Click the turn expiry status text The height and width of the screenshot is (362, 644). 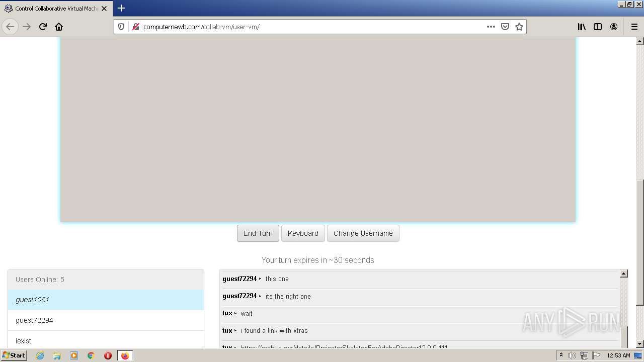318,260
